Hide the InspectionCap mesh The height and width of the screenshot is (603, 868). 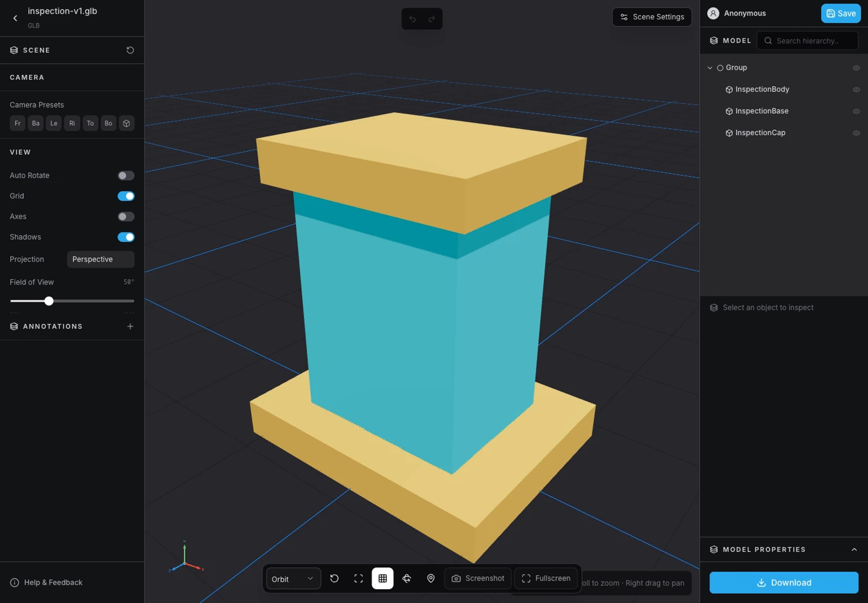tap(856, 133)
